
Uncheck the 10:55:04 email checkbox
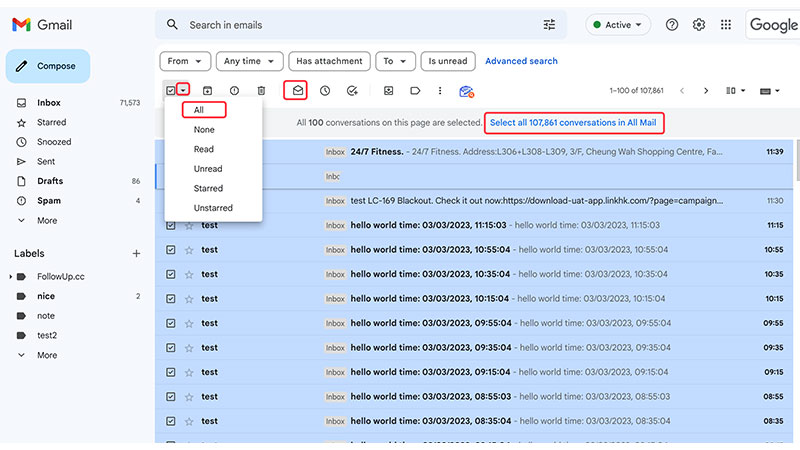pyautogui.click(x=170, y=250)
